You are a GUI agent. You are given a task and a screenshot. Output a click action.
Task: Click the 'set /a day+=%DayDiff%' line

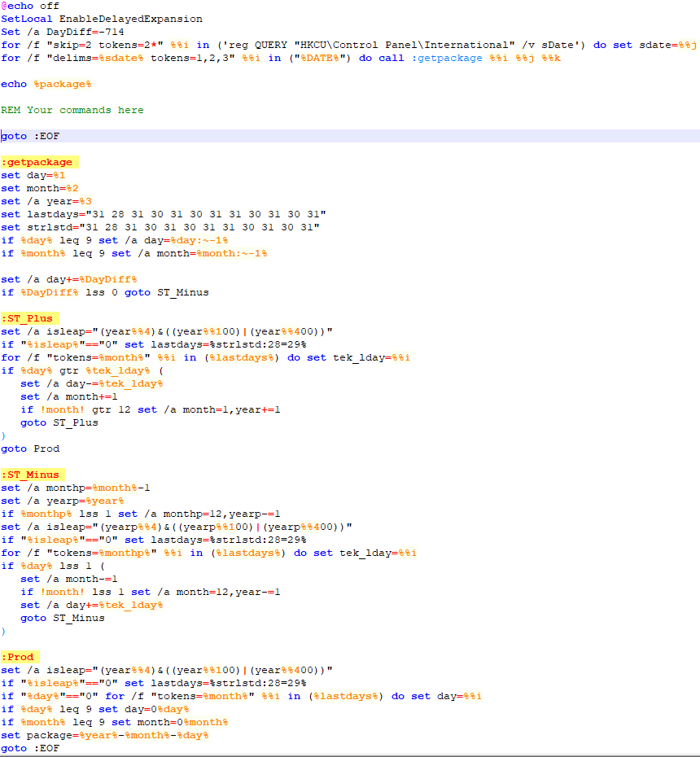68,279
